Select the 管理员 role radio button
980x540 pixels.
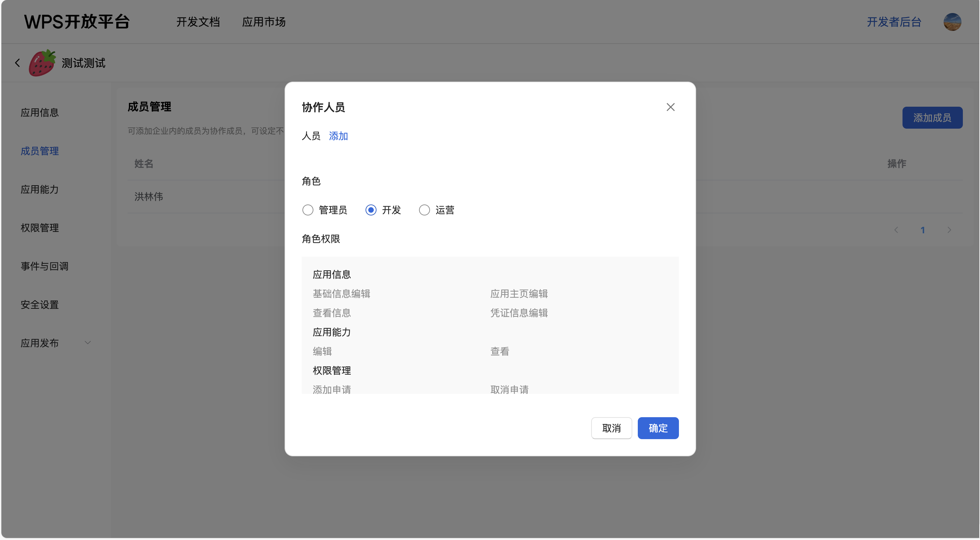pyautogui.click(x=308, y=210)
